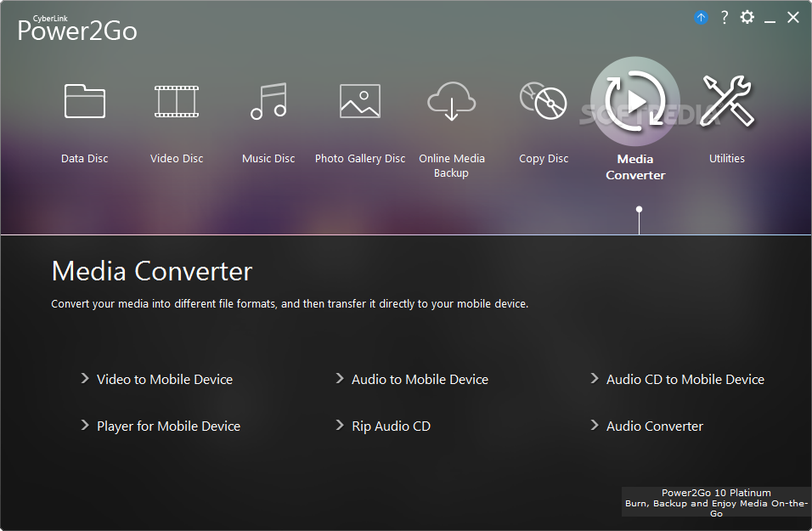Choose the Music Disc note icon

tap(268, 101)
